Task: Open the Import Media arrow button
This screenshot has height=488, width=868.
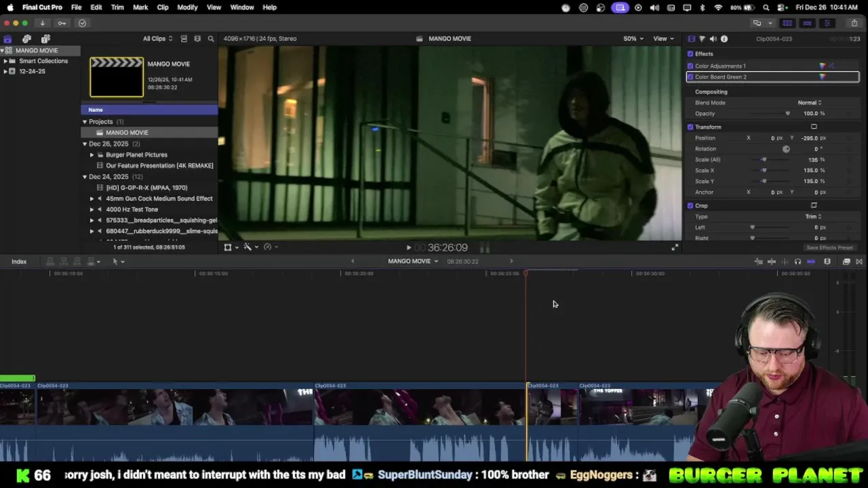Action: pos(42,23)
